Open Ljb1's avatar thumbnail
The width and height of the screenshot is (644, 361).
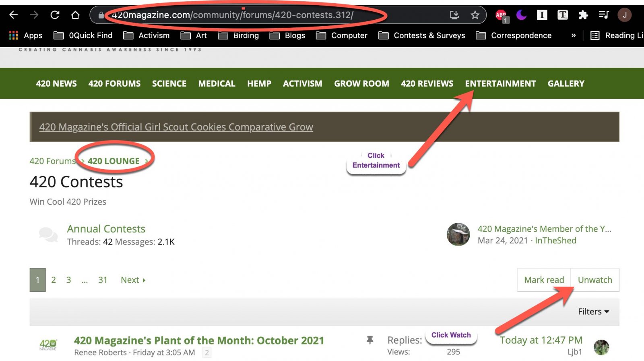point(601,347)
